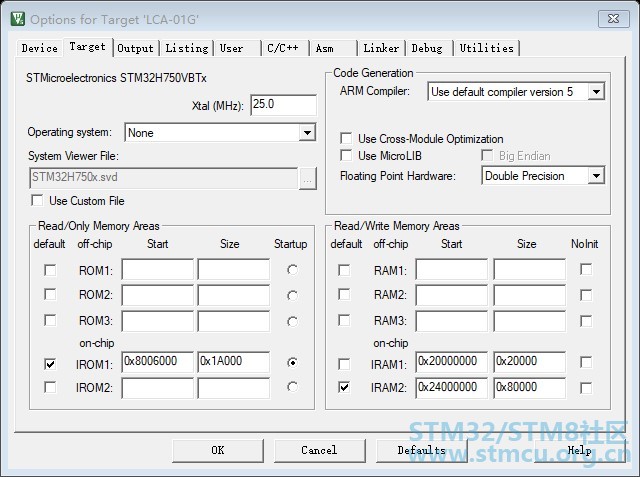
Task: Open the Debug tab
Action: [429, 48]
